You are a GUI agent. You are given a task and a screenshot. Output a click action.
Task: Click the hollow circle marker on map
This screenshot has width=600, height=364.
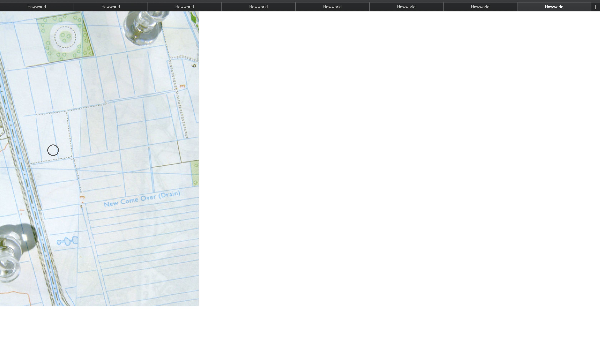[x=53, y=150]
